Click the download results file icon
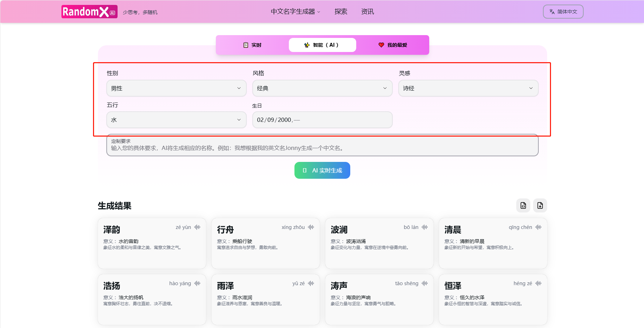 (540, 205)
